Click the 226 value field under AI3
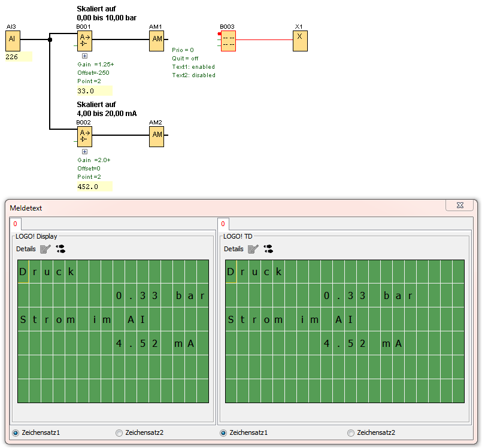Screen dimensions: 482x448 [18, 57]
